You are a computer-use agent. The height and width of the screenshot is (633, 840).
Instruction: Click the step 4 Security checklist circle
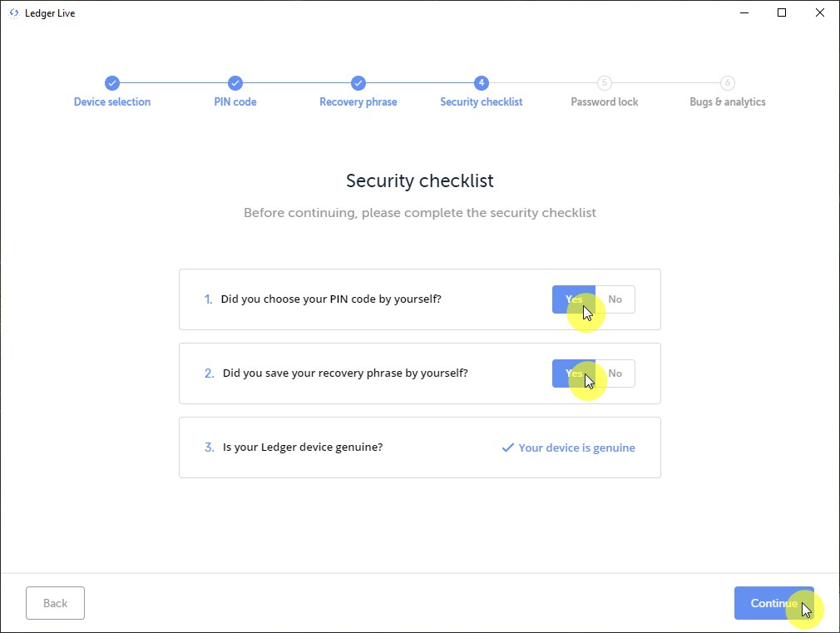(482, 83)
